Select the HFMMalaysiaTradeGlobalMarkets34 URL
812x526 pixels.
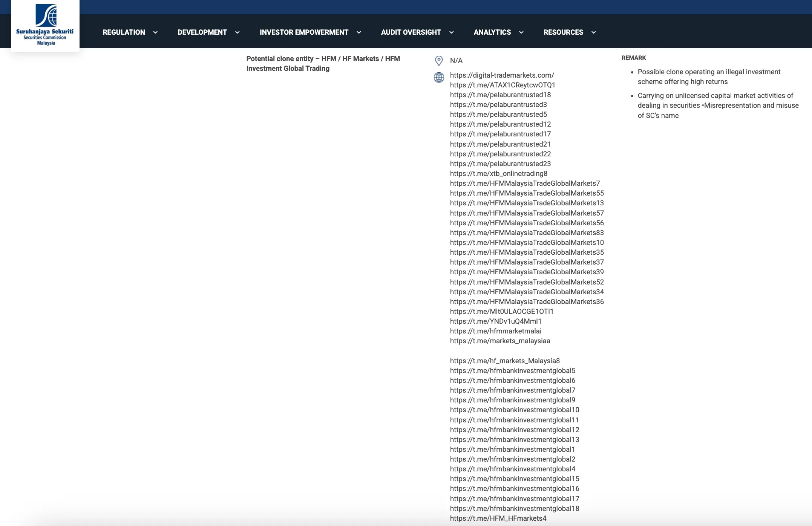[x=527, y=292]
